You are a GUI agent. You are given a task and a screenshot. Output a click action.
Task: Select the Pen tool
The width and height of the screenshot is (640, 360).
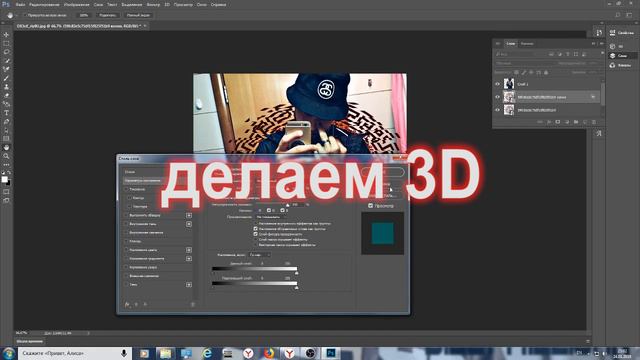point(6,122)
